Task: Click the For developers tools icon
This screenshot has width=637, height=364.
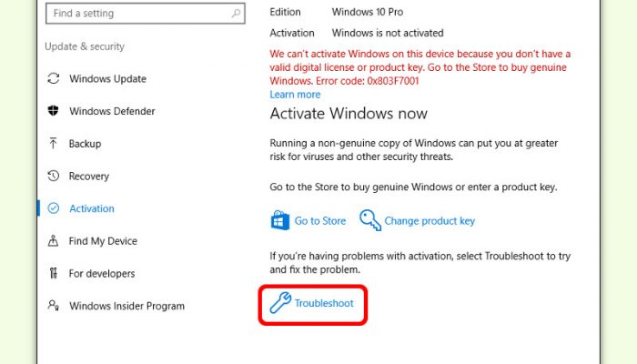Action: (53, 273)
